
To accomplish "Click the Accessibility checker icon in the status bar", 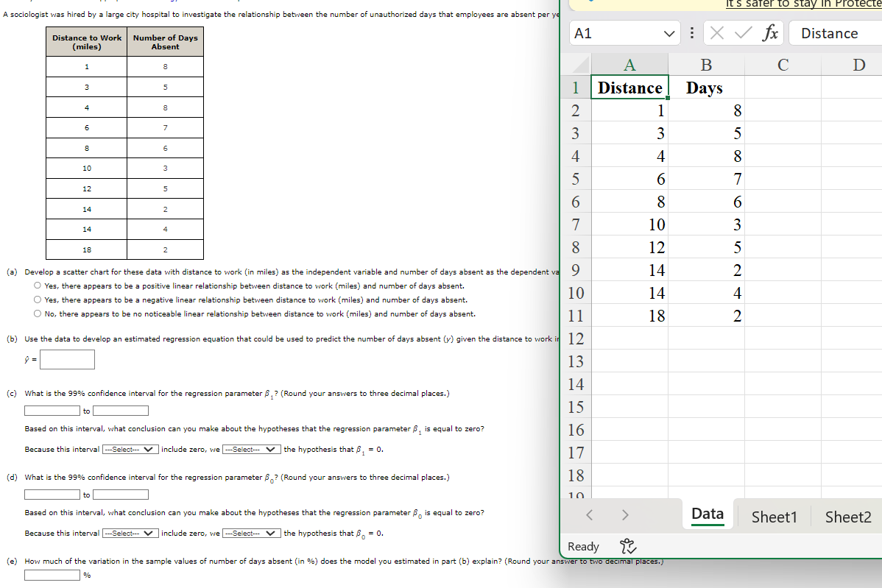I will point(626,545).
